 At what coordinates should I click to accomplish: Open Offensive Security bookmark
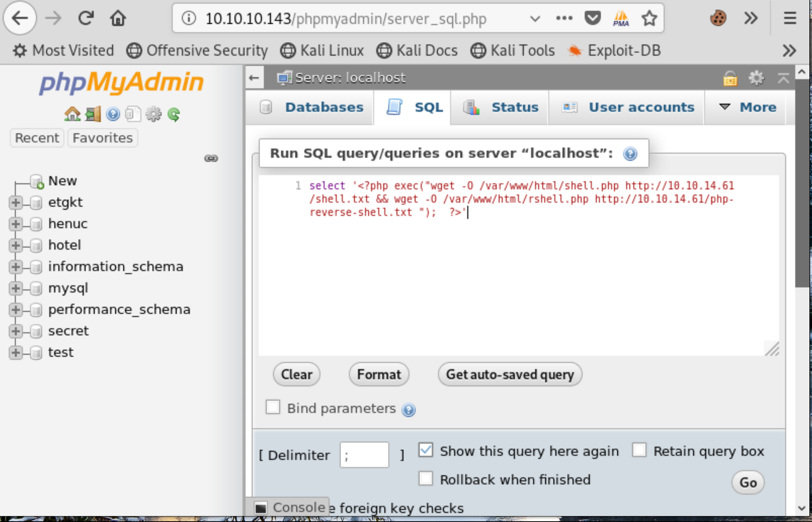[197, 50]
